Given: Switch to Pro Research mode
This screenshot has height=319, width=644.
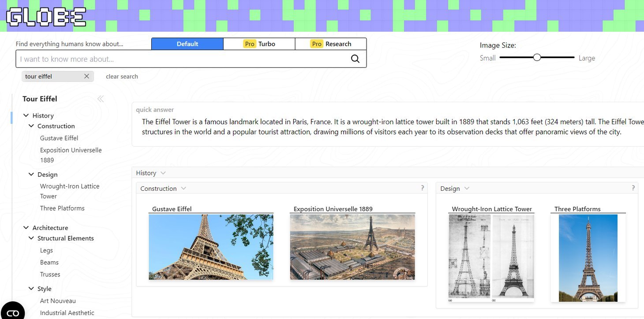Looking at the screenshot, I should [x=331, y=44].
